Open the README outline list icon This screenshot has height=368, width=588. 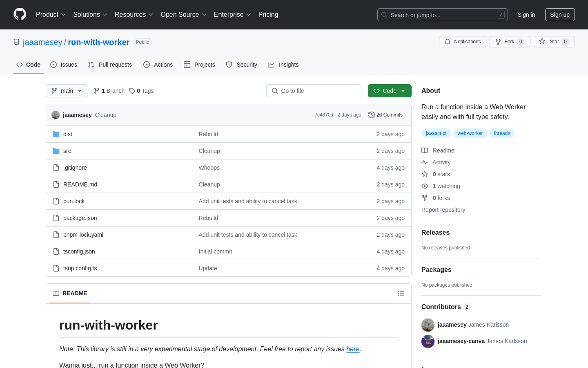pos(401,294)
